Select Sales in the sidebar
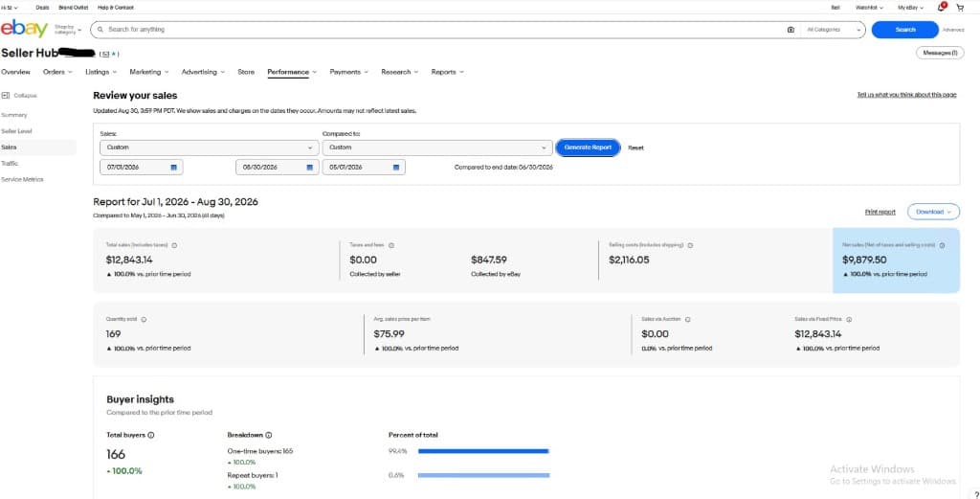The width and height of the screenshot is (980, 499). [37, 147]
